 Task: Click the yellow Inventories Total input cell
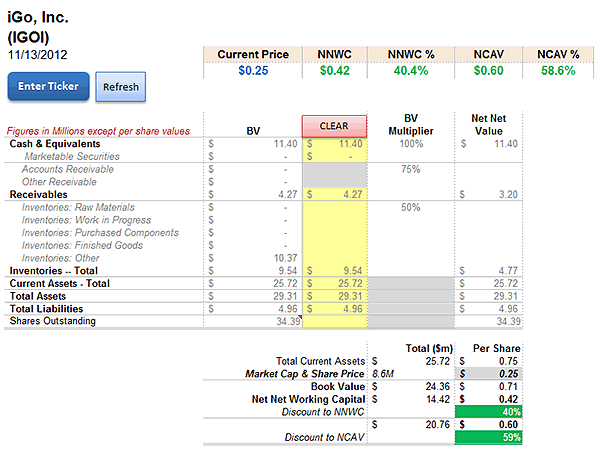335,270
